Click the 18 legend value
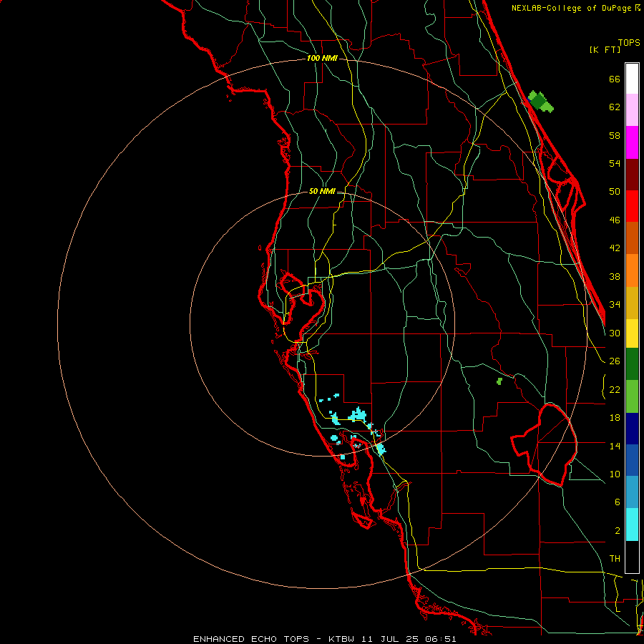The image size is (644, 644). [x=615, y=418]
